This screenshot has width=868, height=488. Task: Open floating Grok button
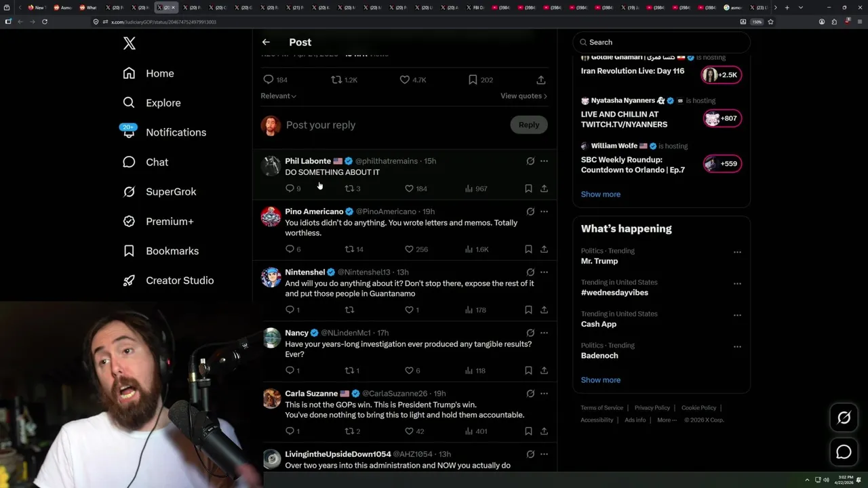(844, 418)
